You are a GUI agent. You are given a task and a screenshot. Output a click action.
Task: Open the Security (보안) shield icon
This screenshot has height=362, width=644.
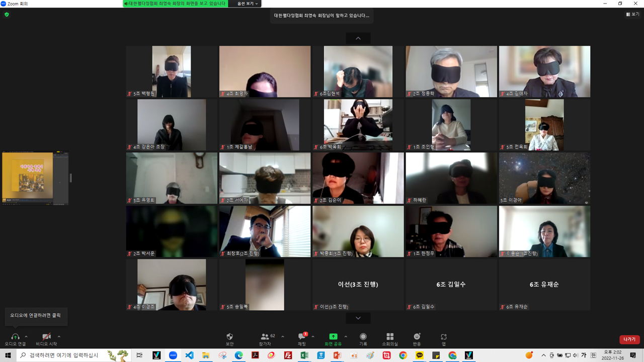point(229,337)
